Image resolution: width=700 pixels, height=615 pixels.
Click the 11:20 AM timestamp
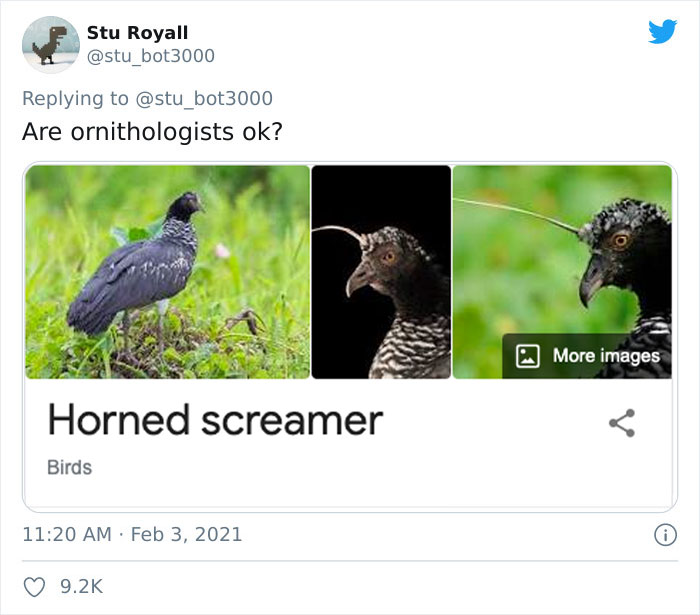point(67,534)
